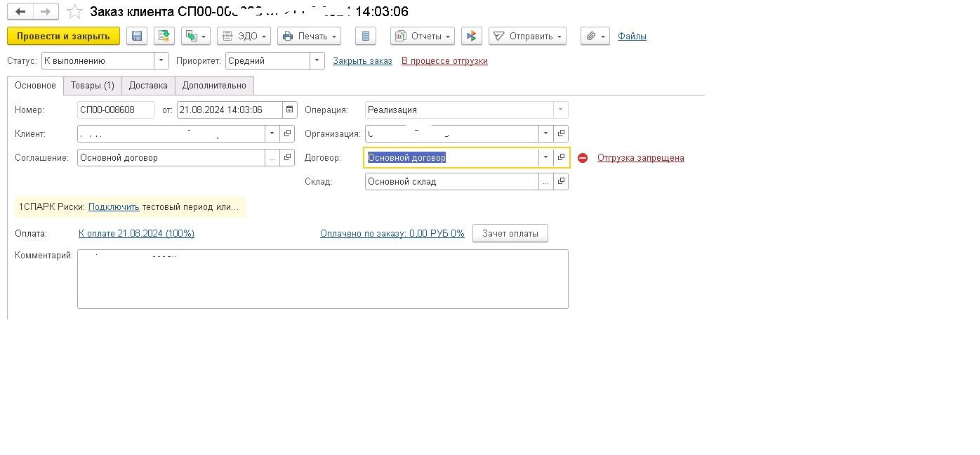Open the calendar picker for order date
Screen dimensions: 980x455
pos(289,110)
